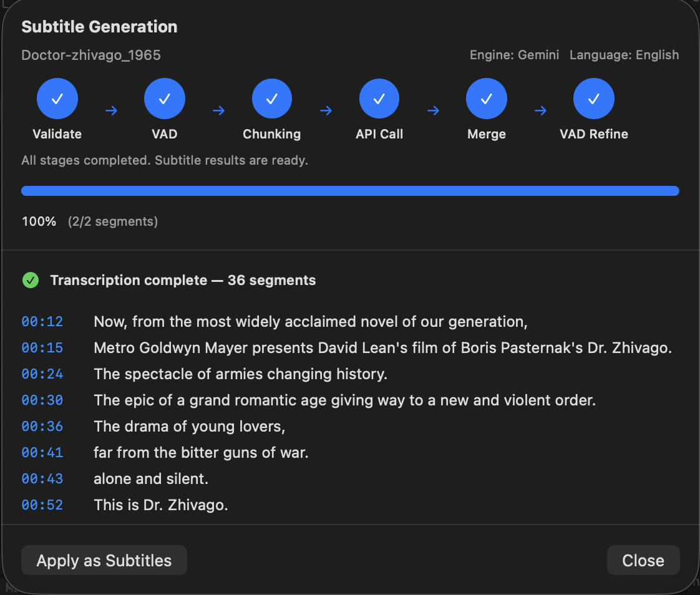
Task: Click the "VAD" stage label
Action: [164, 134]
